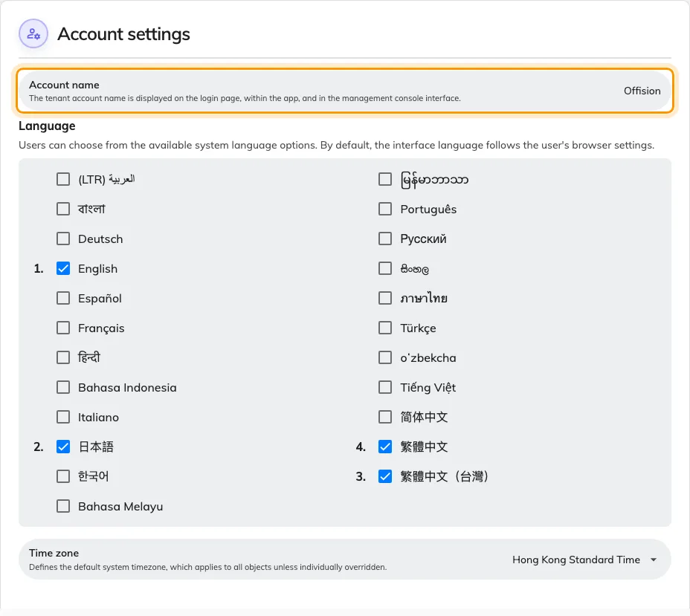The image size is (690, 616).
Task: Uncheck the English language checkbox
Action: pyautogui.click(x=63, y=269)
